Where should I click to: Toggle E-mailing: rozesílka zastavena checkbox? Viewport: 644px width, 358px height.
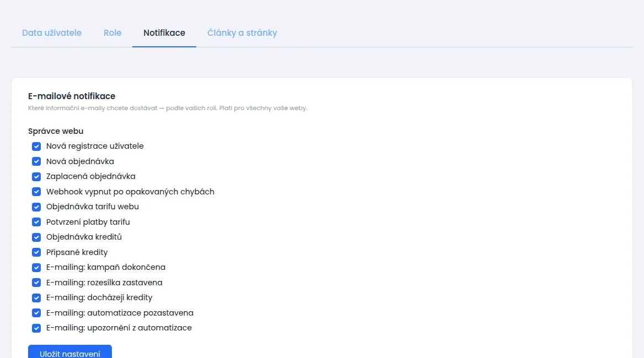tap(36, 283)
